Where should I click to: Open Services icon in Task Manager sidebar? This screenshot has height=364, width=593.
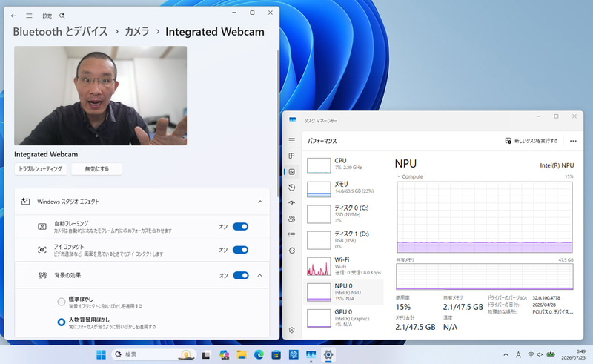291,251
